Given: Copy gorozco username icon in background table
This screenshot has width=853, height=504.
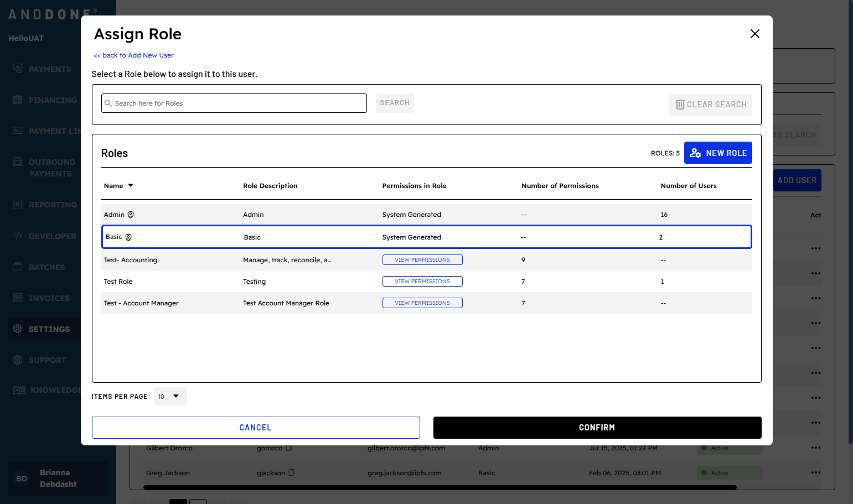Looking at the screenshot, I should pos(289,448).
